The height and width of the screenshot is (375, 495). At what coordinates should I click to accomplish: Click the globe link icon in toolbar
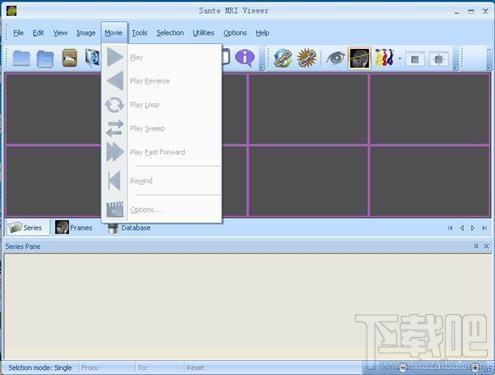pyautogui.click(x=283, y=58)
